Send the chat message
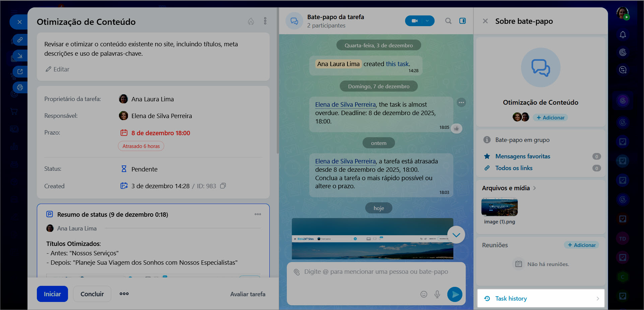The image size is (644, 310). coord(455,294)
